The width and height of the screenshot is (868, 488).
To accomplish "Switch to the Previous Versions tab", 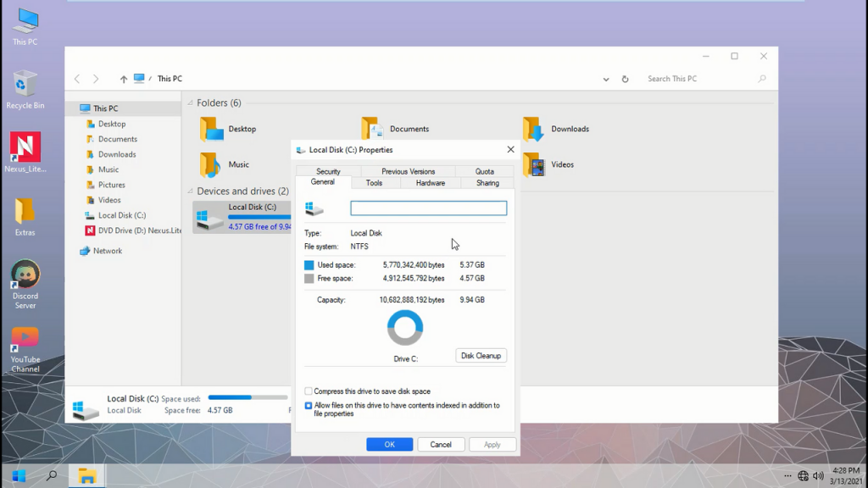I will tap(407, 170).
